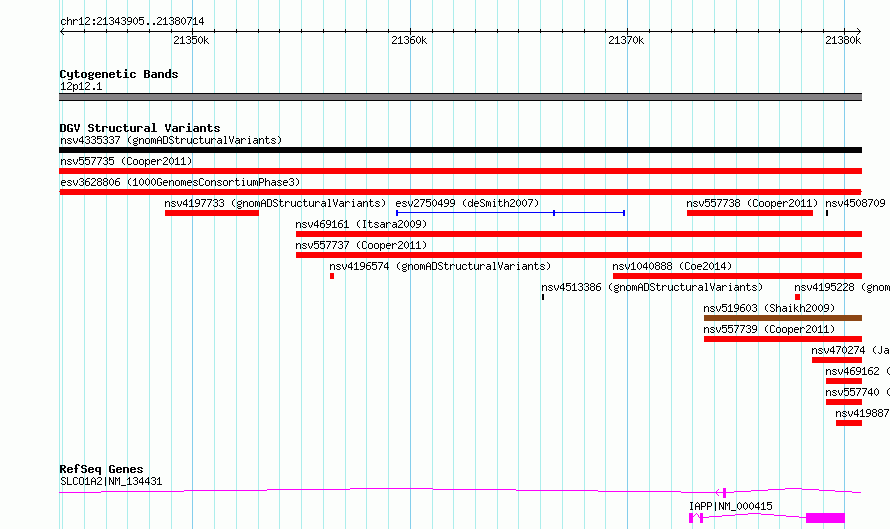Select nsv4197733 gnomADStructuralVariants label
This screenshot has height=529, width=890.
coord(275,203)
